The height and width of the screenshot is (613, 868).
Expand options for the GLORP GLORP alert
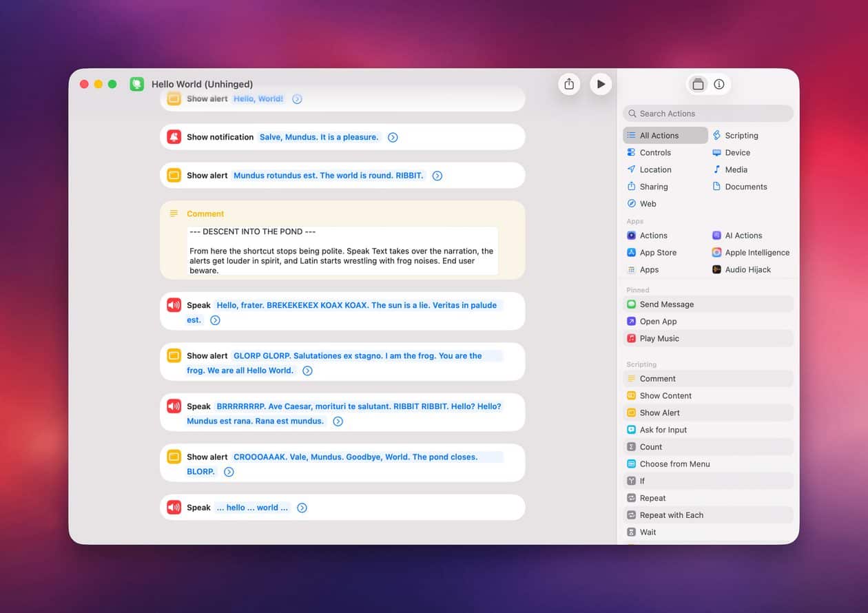tap(307, 371)
